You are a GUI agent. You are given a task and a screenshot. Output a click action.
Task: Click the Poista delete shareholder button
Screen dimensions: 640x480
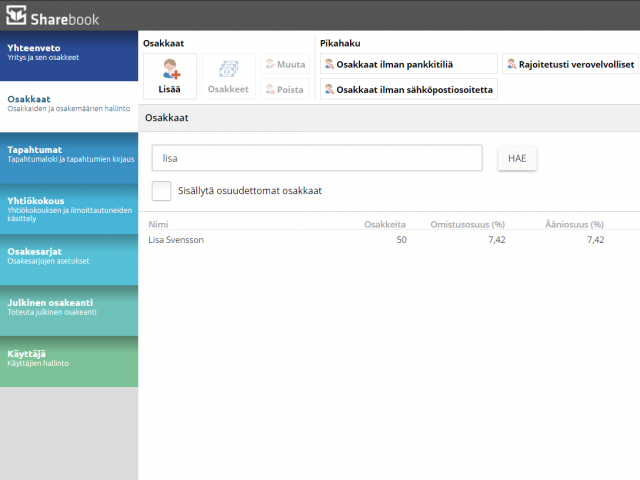pos(284,89)
